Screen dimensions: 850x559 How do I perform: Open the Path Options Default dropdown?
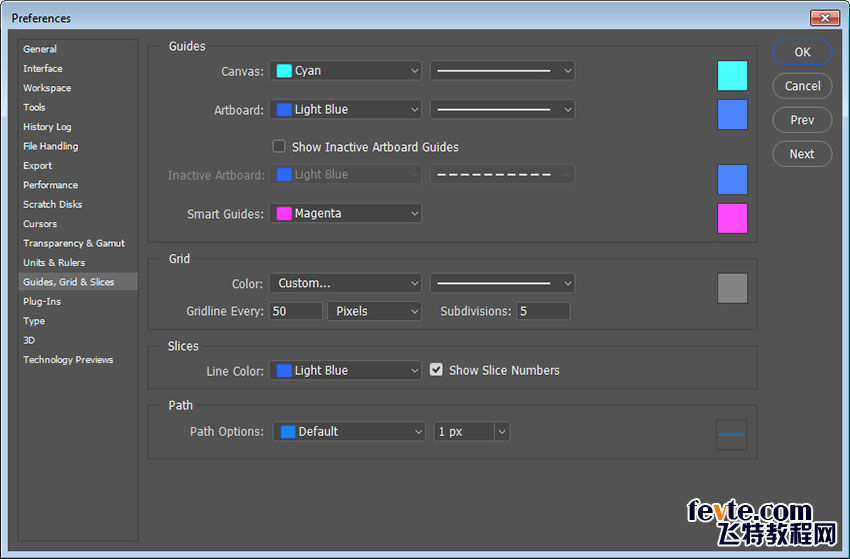[349, 432]
